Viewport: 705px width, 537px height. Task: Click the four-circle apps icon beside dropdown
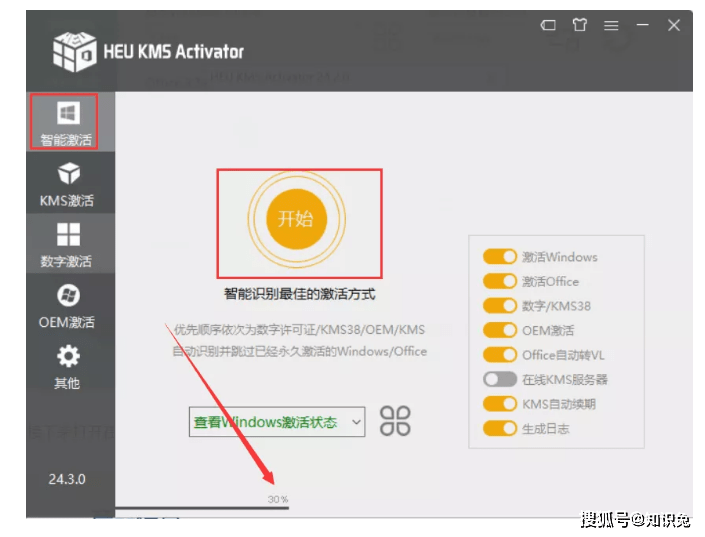click(395, 421)
